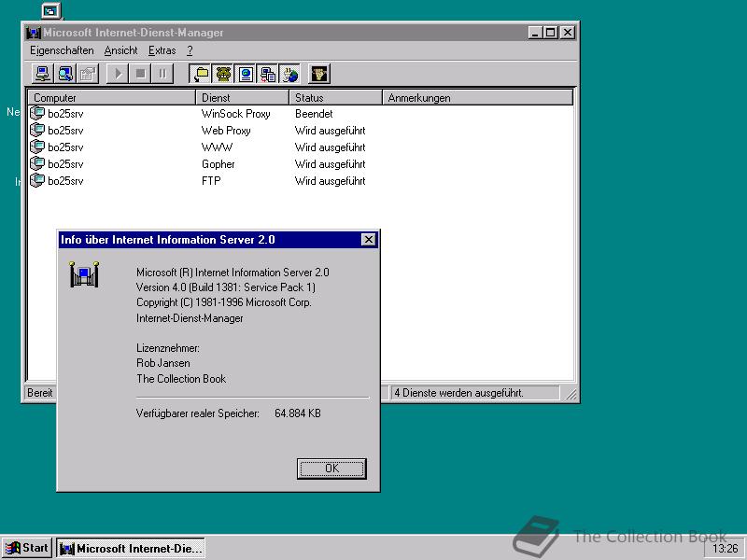The image size is (747, 560).
Task: Click the Stop service square icon
Action: click(140, 74)
